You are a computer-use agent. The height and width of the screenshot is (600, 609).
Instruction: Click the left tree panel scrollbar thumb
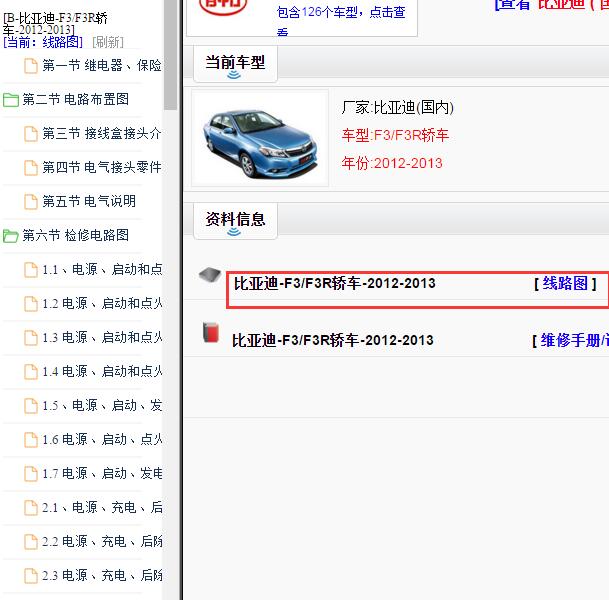pyautogui.click(x=171, y=54)
